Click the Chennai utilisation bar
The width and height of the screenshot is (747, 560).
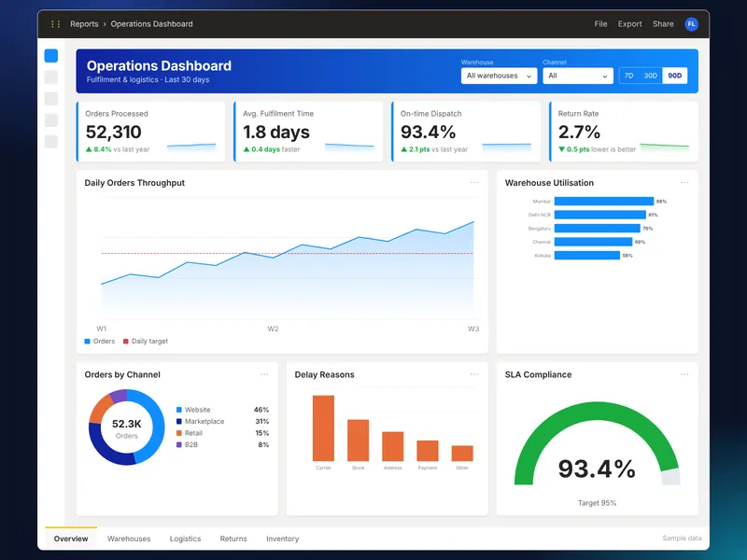(594, 242)
